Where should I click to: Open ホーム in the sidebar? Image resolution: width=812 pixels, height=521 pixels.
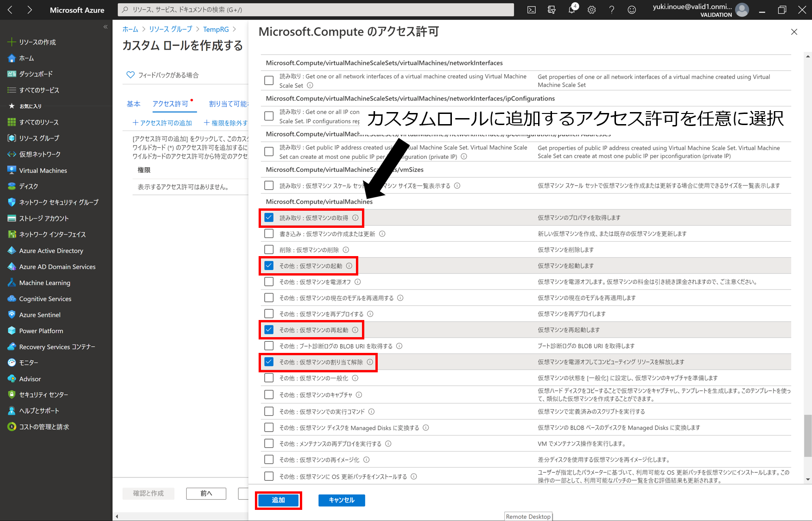26,58
